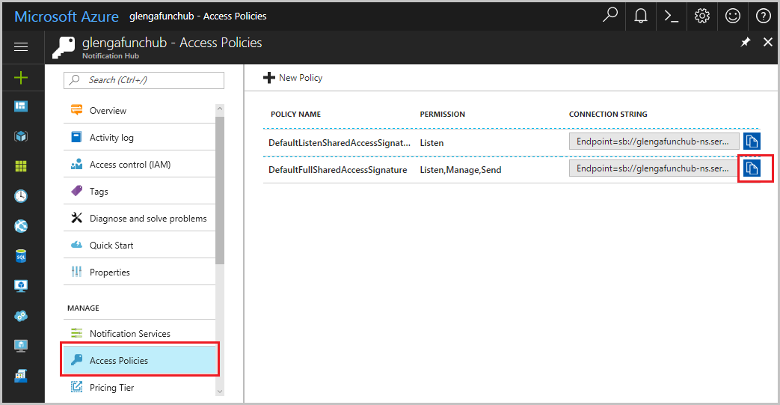Click the feedback smiley icon
The image size is (780, 405).
click(732, 16)
